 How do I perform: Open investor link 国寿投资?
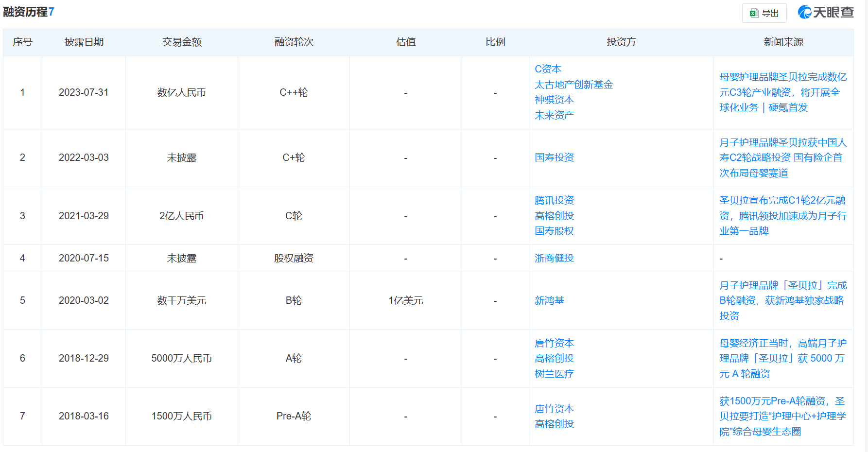click(554, 157)
